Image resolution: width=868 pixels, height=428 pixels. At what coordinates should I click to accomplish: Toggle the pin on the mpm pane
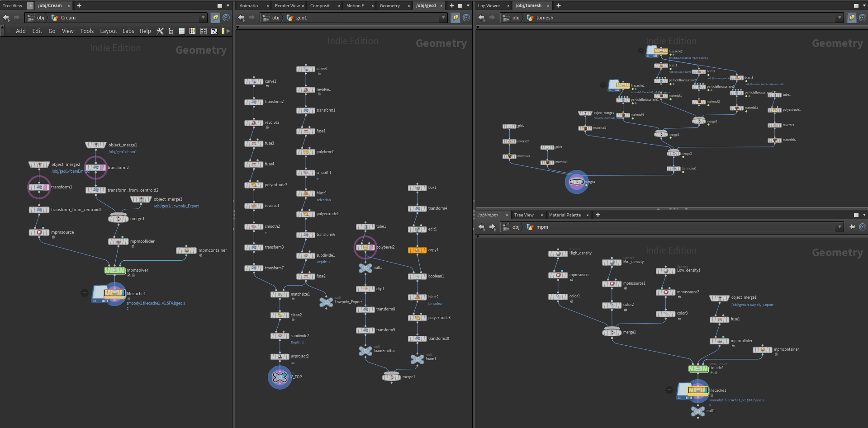(x=852, y=227)
